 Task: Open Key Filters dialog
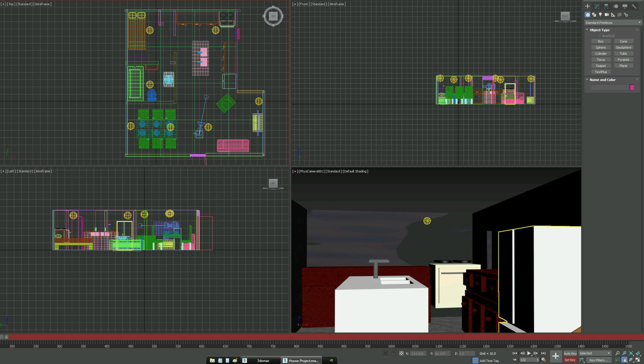click(598, 360)
